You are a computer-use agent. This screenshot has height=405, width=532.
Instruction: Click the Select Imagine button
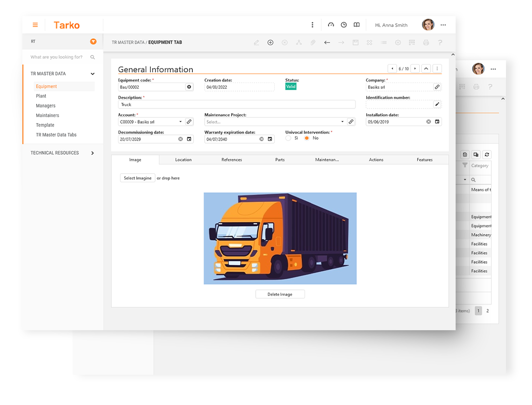click(x=137, y=178)
